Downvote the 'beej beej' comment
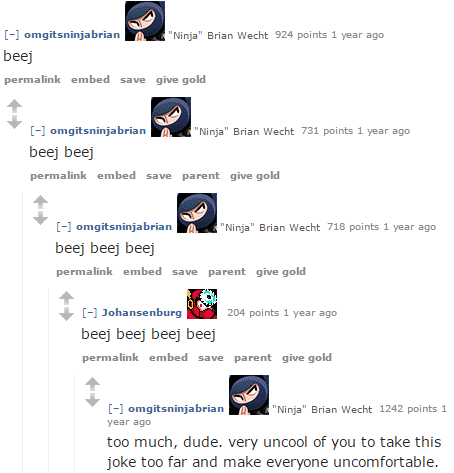The width and height of the screenshot is (454, 473). (14, 122)
